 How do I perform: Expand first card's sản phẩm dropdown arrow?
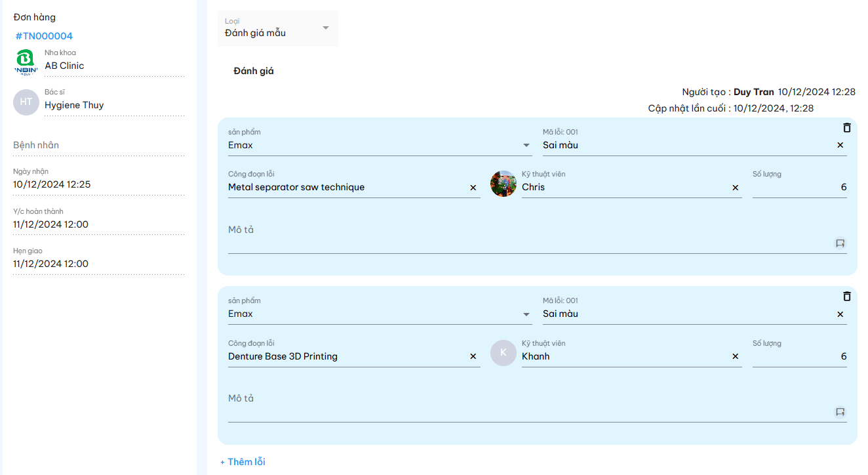pyautogui.click(x=526, y=146)
